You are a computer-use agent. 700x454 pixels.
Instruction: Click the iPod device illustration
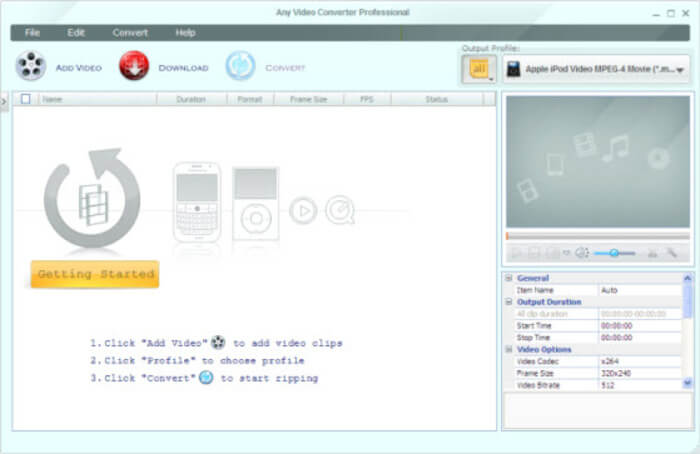(255, 203)
